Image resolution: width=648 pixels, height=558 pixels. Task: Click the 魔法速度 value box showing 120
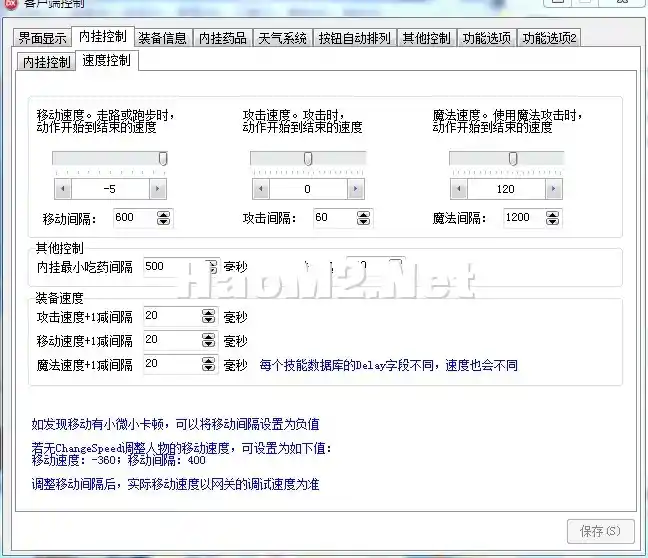(x=506, y=189)
